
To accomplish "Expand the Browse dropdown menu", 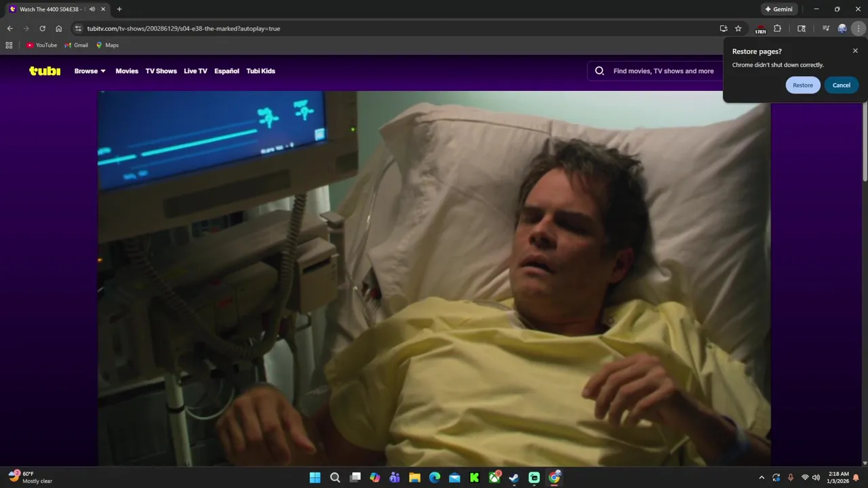I will coord(90,71).
